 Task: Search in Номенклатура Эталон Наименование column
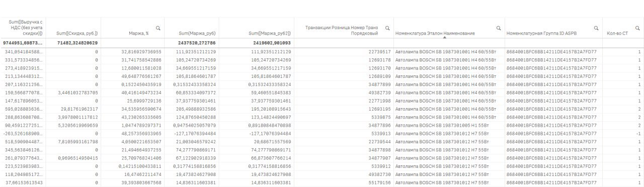click(499, 29)
